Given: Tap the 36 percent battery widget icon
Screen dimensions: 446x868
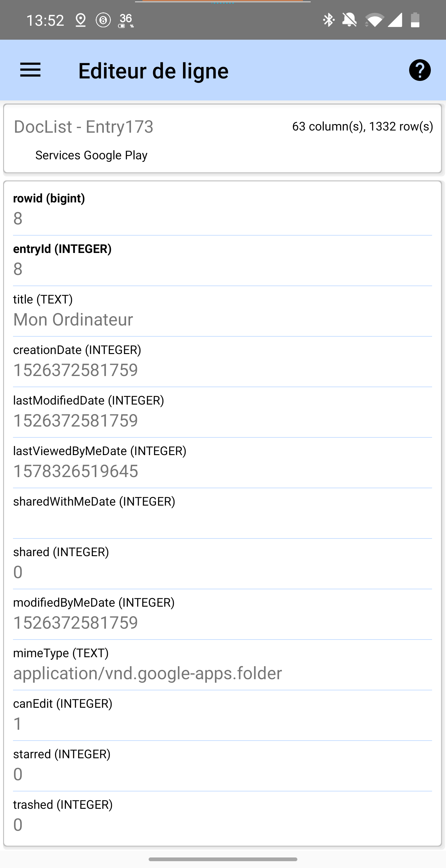Looking at the screenshot, I should click(126, 20).
